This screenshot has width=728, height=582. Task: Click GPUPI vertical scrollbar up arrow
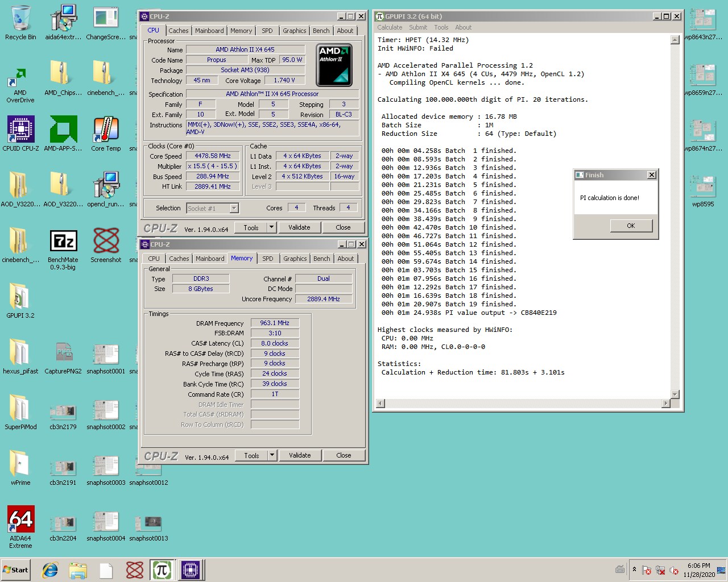(x=675, y=40)
